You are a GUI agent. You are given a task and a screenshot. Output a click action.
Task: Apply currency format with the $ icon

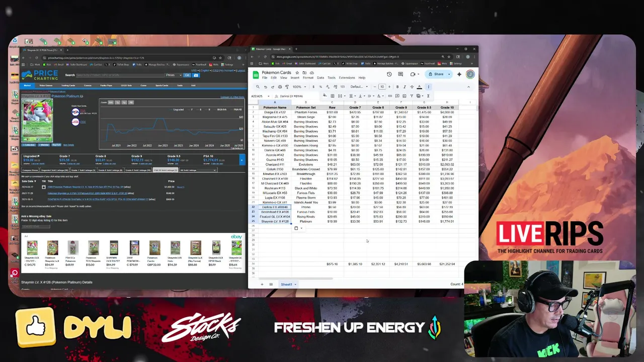[x=313, y=87]
